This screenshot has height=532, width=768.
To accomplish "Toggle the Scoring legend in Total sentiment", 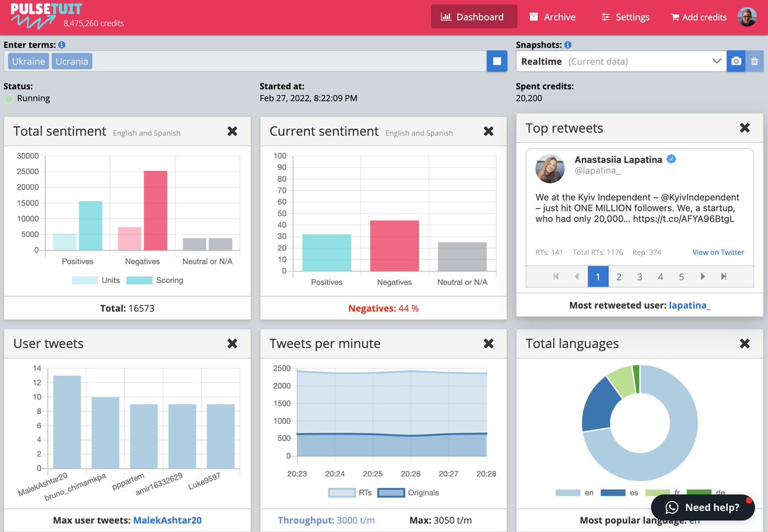I will point(155,280).
